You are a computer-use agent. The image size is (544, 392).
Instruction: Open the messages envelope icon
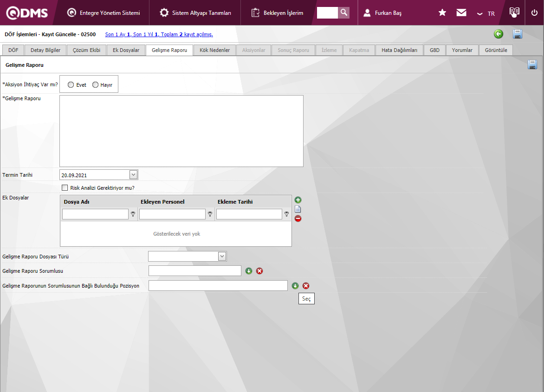pos(461,13)
